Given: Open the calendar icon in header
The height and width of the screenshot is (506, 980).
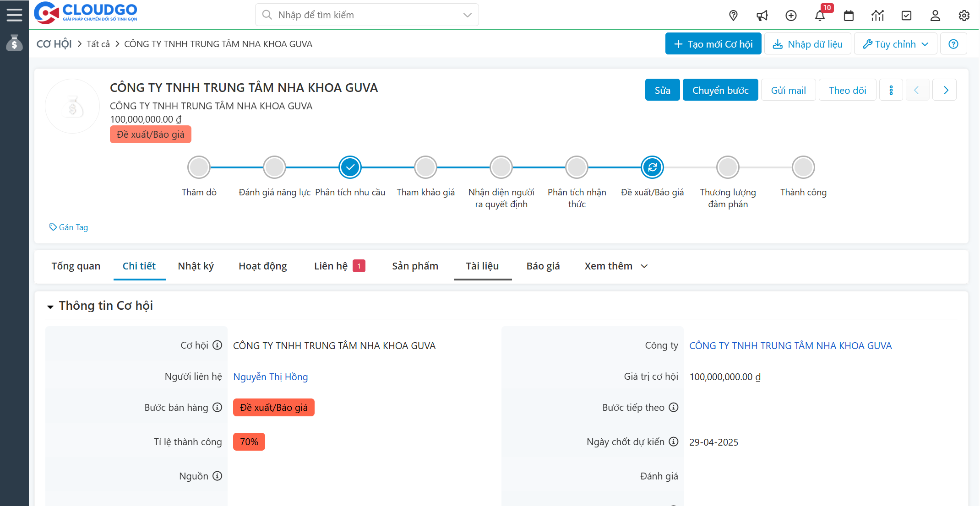Looking at the screenshot, I should [849, 16].
